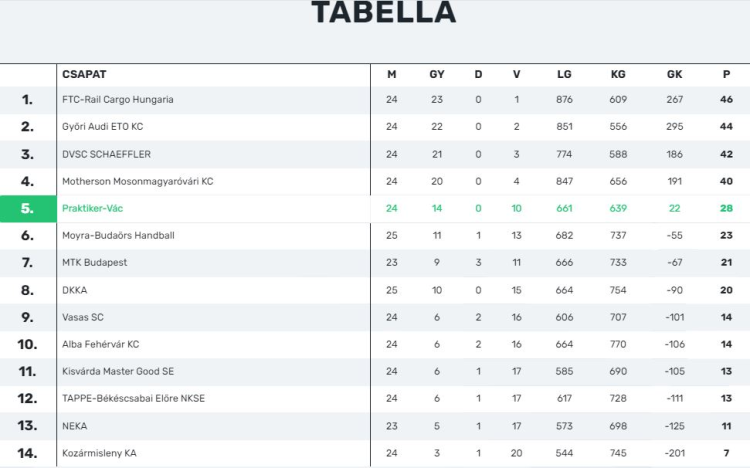Select the DKKA team name
Image resolution: width=750 pixels, height=468 pixels.
point(74,290)
